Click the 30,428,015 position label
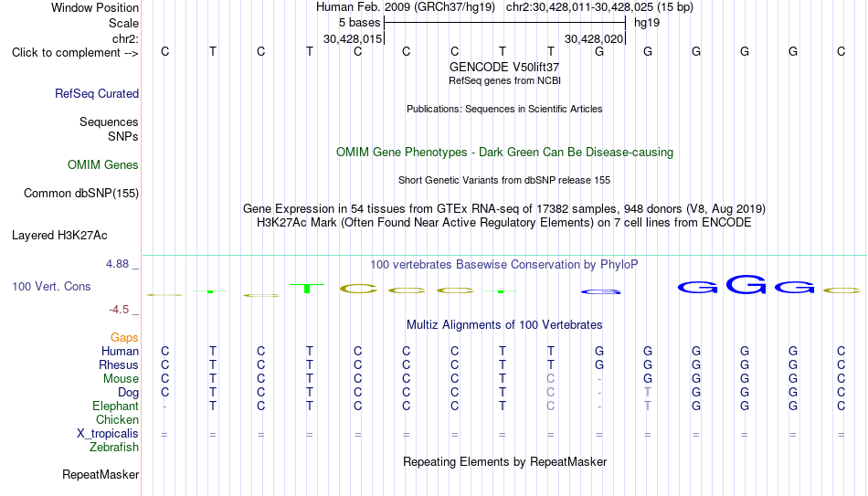 (353, 38)
